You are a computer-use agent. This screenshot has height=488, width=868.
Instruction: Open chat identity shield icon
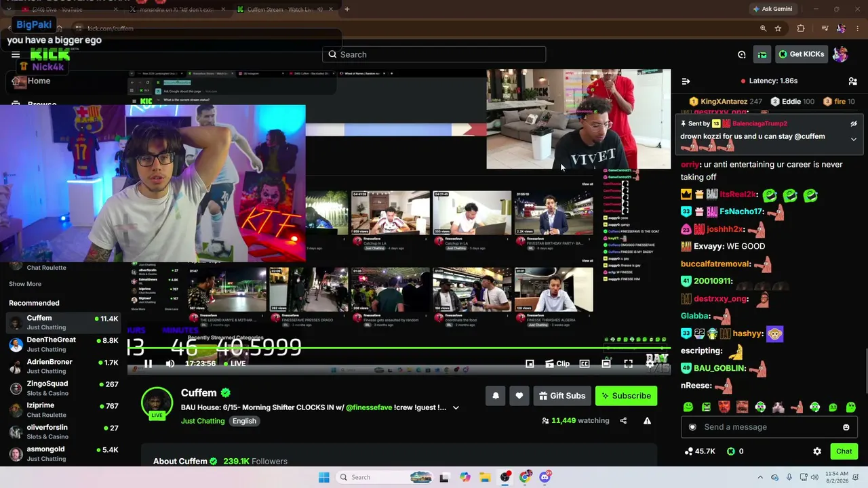tap(692, 427)
